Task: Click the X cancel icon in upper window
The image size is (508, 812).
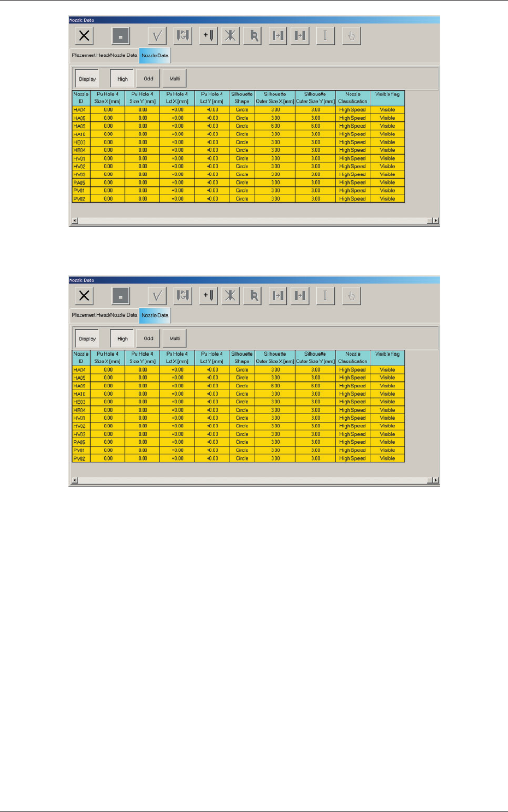Action: pyautogui.click(x=84, y=36)
